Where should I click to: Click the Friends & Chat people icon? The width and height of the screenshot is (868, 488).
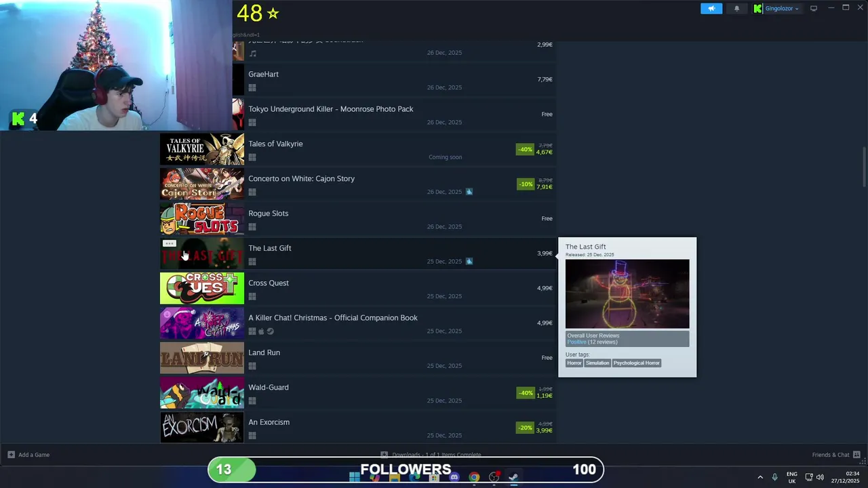(x=856, y=455)
